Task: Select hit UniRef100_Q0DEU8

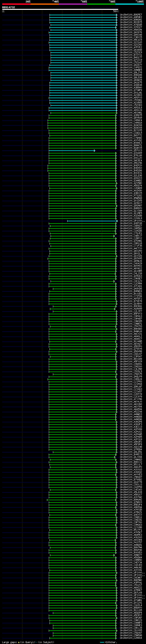Action: [131, 85]
